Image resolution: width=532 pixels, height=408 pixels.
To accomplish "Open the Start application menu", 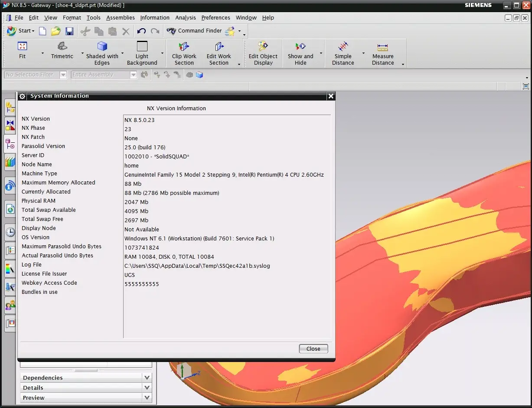I will click(20, 31).
